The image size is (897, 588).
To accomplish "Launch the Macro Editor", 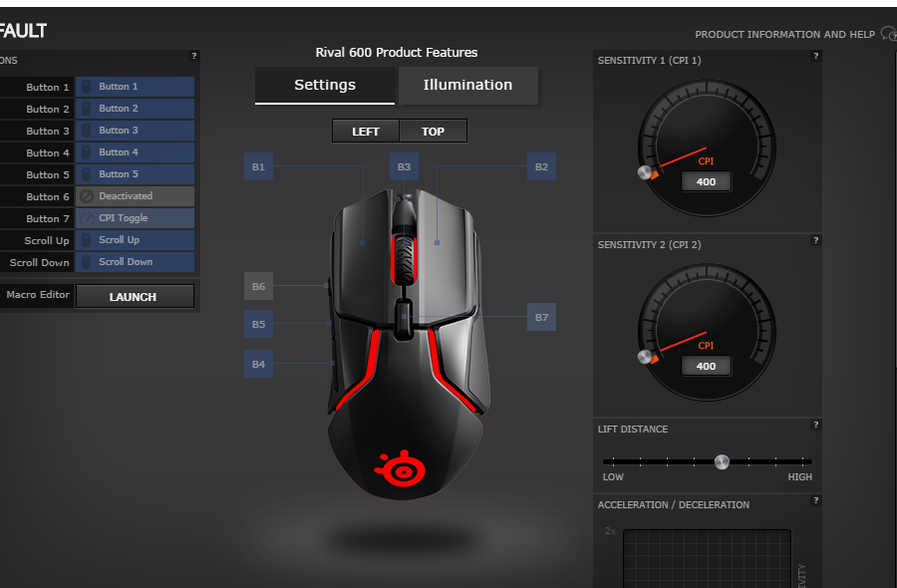I will [135, 296].
